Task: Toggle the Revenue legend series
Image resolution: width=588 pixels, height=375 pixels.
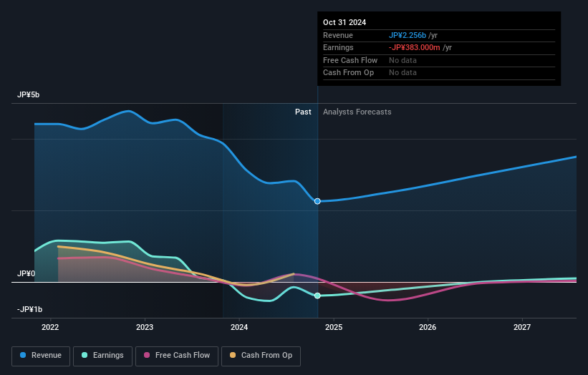Action: 41,356
